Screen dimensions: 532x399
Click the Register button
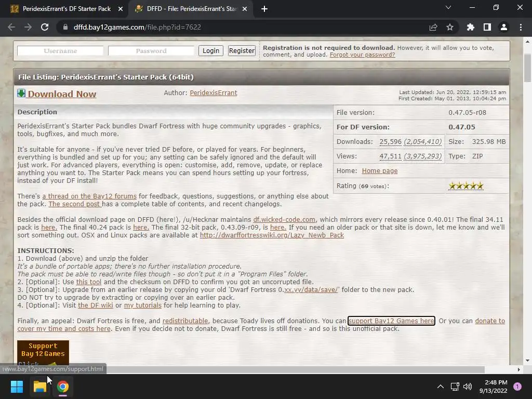click(242, 51)
